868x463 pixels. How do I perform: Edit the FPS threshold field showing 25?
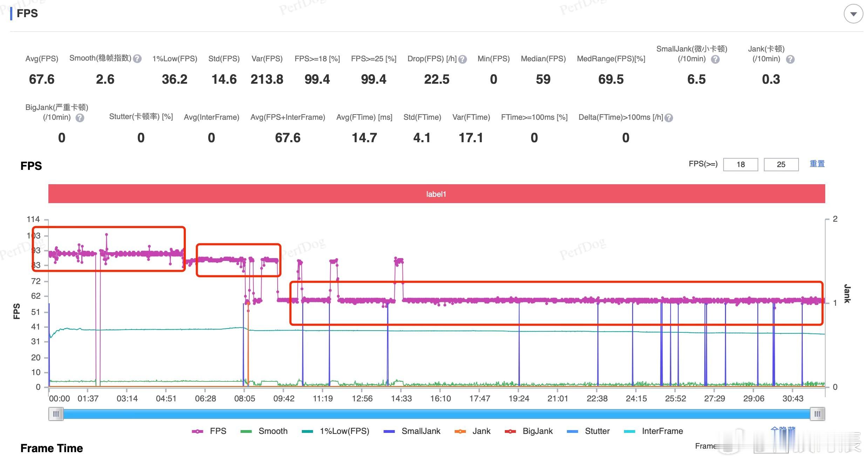pyautogui.click(x=781, y=164)
